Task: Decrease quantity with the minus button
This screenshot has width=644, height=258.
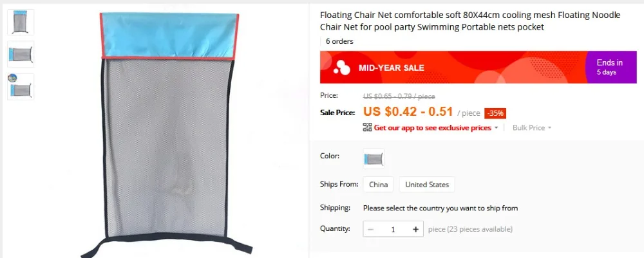Action: click(370, 229)
